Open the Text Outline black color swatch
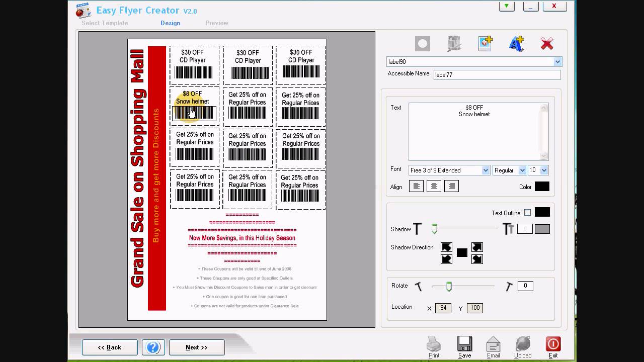Image resolution: width=644 pixels, height=362 pixels. pyautogui.click(x=542, y=212)
